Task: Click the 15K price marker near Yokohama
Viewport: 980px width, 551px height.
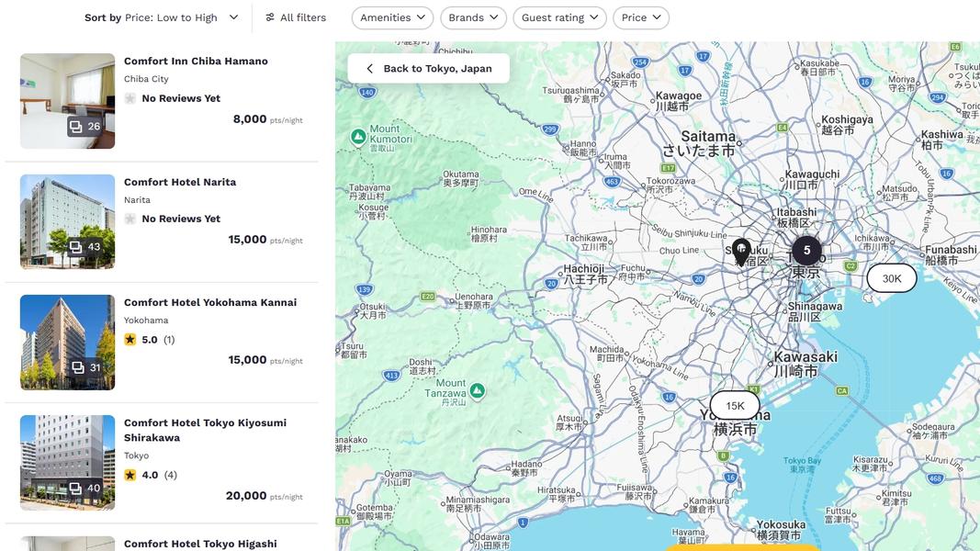Action: [735, 406]
